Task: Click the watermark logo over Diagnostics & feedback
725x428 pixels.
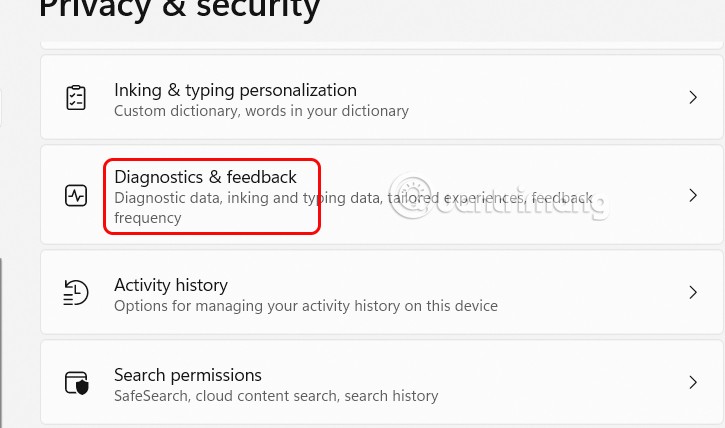Action: [x=405, y=196]
